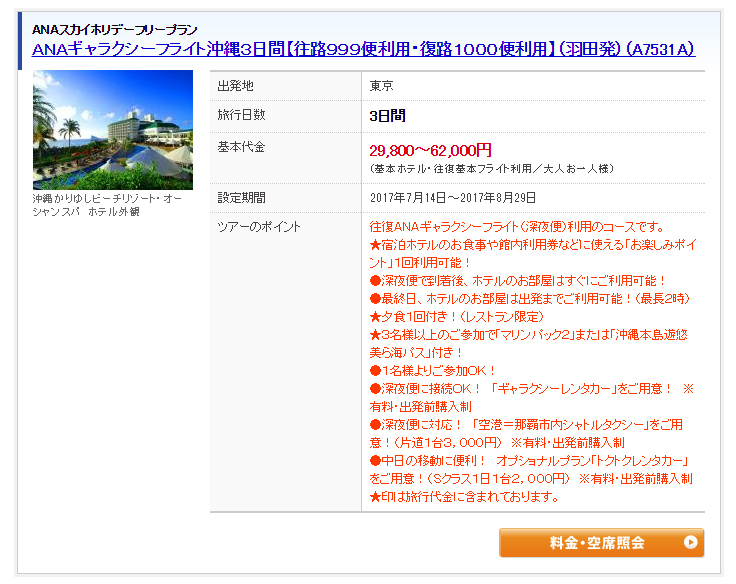Viewport: 736px width, 584px height.
Task: Select the 基本代金 row label
Action: tap(242, 148)
